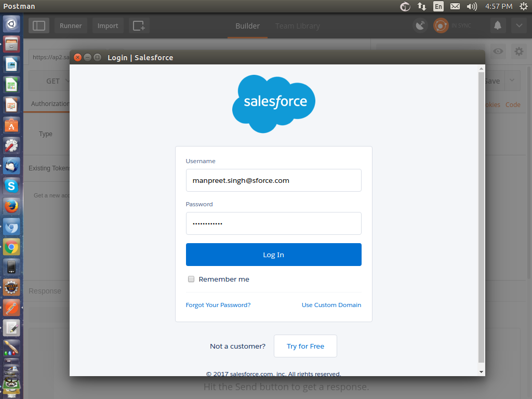The height and width of the screenshot is (399, 532).
Task: Launch Thunderbird mail from dock
Action: 11,166
